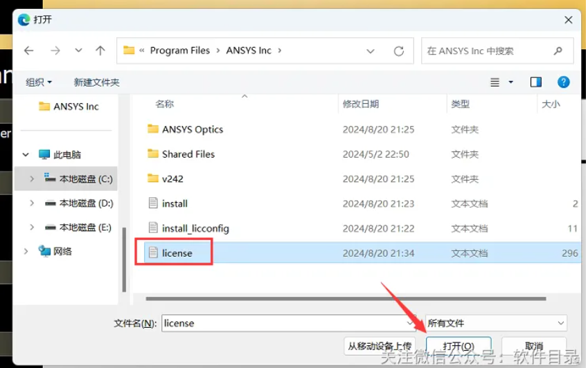Open the ANSYS Optics folder

192,129
